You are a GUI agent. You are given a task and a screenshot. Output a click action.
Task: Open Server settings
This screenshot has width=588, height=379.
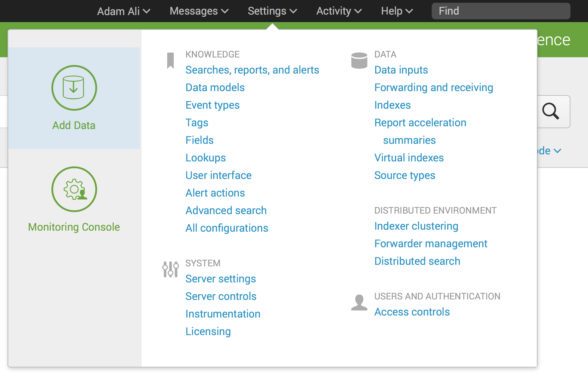point(221,279)
